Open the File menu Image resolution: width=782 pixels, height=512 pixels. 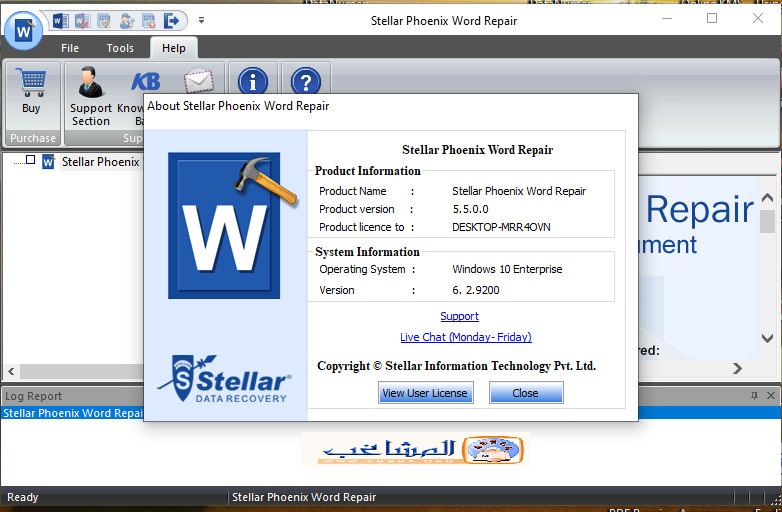(70, 48)
